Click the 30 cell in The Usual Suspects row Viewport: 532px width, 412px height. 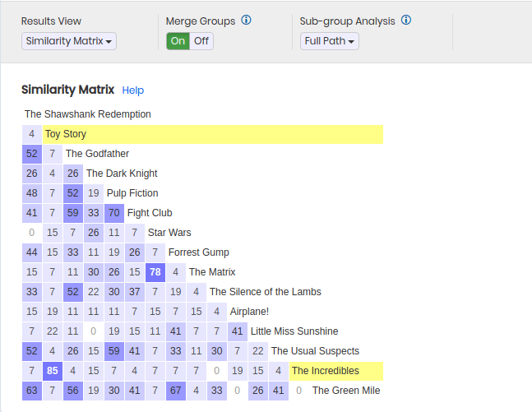point(217,350)
